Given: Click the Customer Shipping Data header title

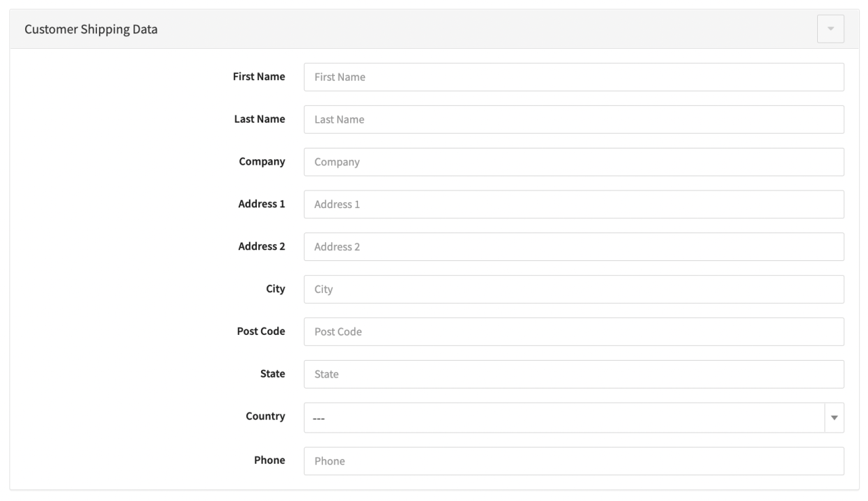Looking at the screenshot, I should (x=92, y=30).
